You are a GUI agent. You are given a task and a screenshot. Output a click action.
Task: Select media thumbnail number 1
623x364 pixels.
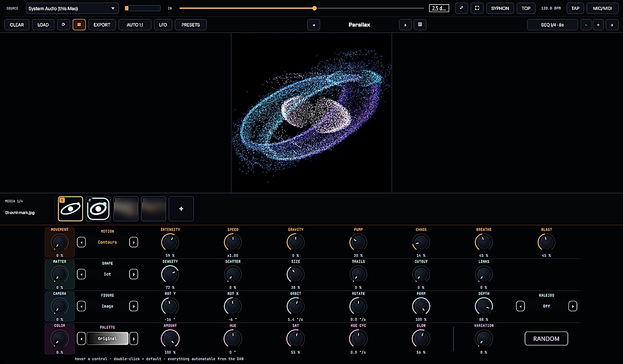71,209
